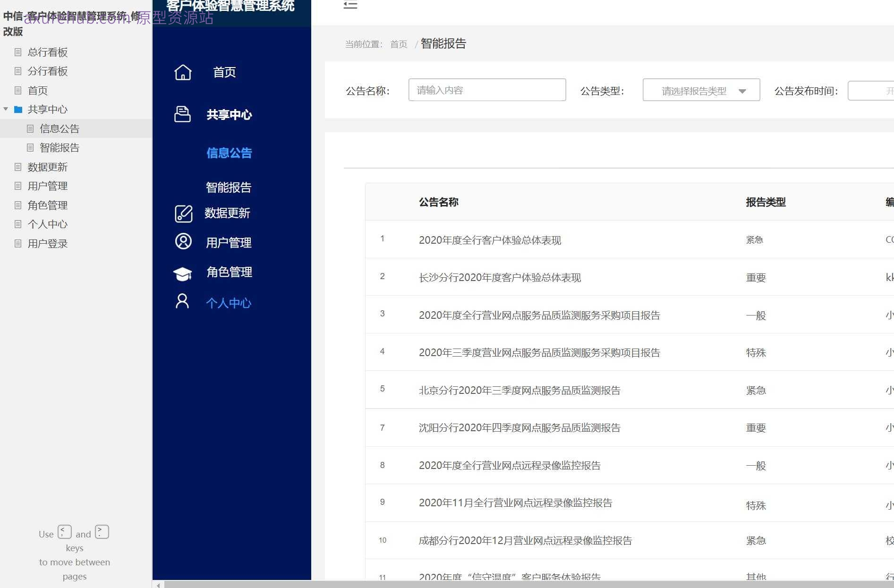Open 用户管理 page in left tree

48,186
